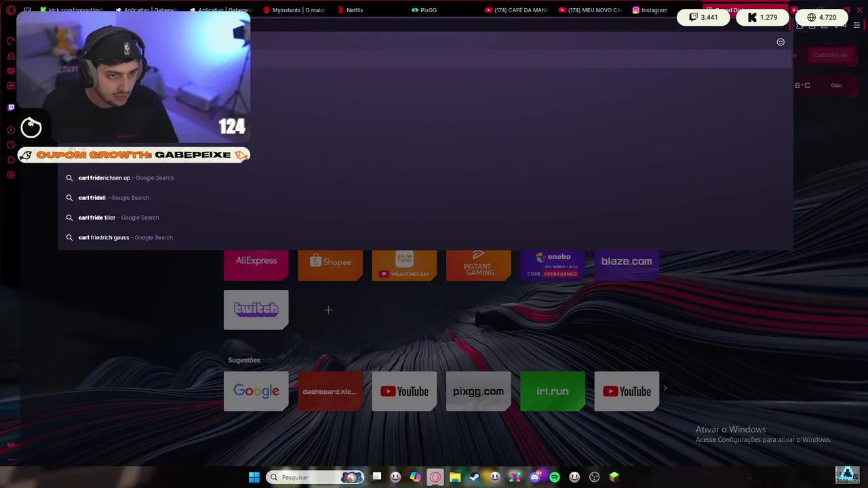Open Minecraft block icon in taskbar

[x=614, y=477]
